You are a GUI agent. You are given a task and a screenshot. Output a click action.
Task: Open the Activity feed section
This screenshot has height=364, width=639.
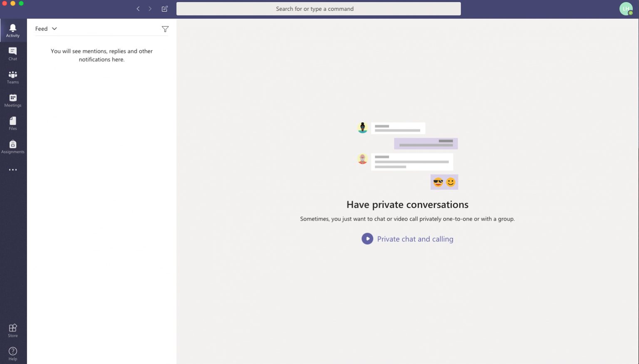tap(13, 30)
